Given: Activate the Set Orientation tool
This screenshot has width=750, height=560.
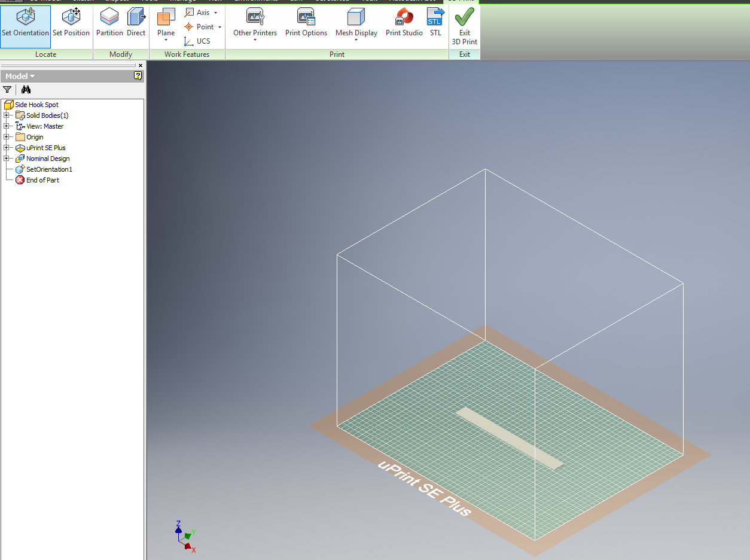Looking at the screenshot, I should click(x=25, y=26).
